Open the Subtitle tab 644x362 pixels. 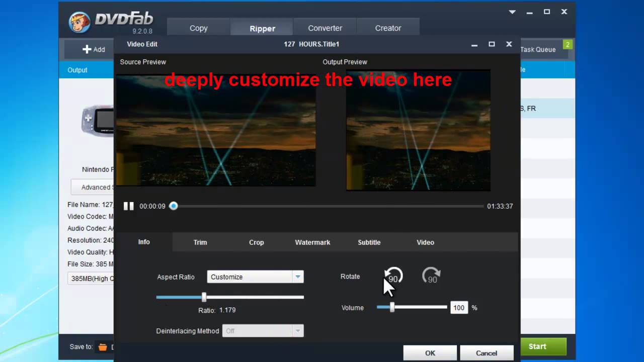pyautogui.click(x=369, y=242)
